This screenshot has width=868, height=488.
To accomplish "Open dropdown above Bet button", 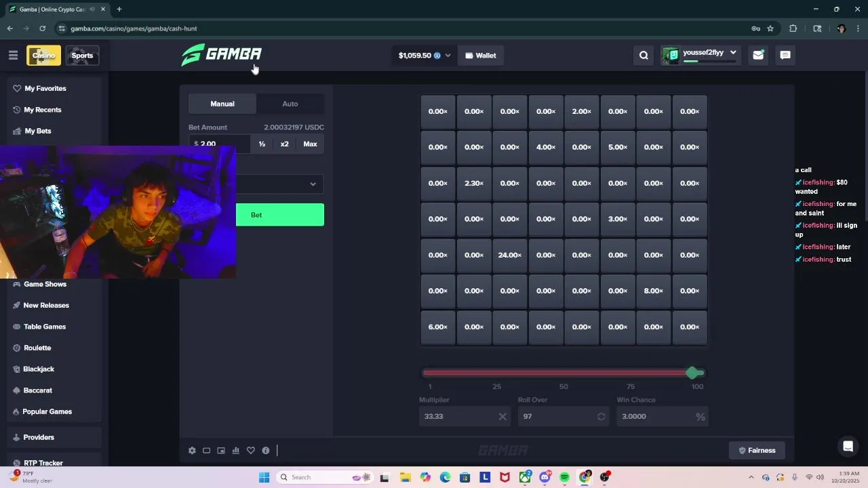I will coord(279,184).
